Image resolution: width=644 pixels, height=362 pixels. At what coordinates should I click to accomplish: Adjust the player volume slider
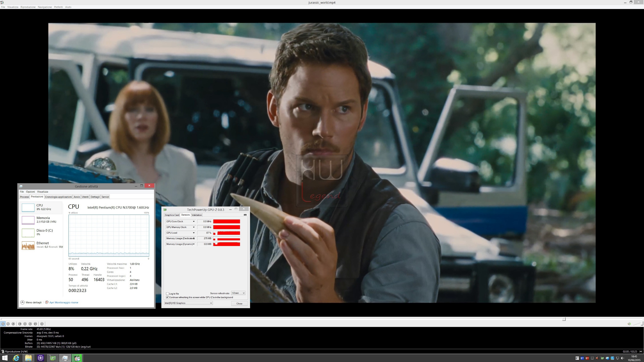pyautogui.click(x=638, y=324)
